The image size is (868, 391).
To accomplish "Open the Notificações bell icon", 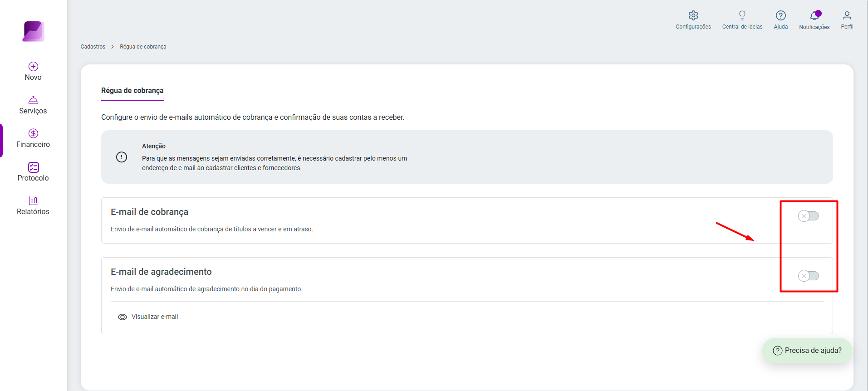I will (814, 15).
